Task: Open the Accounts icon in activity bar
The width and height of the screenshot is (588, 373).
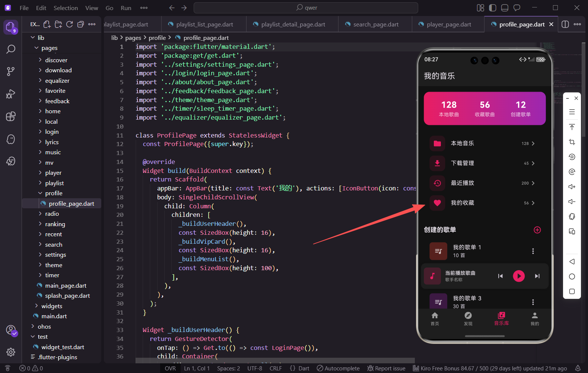Action: pyautogui.click(x=11, y=330)
